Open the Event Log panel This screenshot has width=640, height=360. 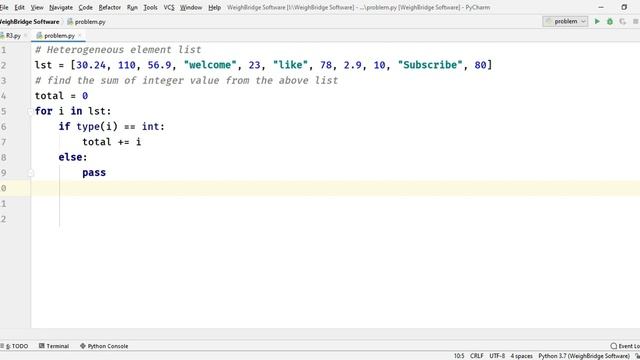[x=625, y=346]
